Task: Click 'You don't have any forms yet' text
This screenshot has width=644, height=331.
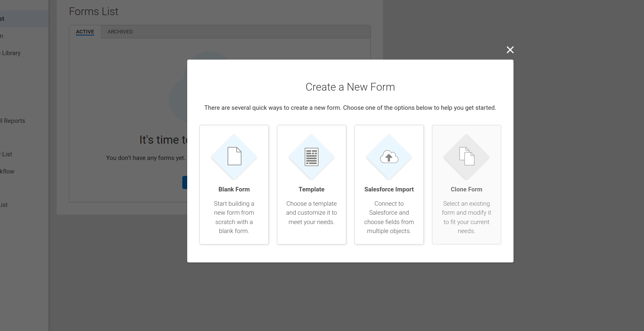Action: click(146, 158)
